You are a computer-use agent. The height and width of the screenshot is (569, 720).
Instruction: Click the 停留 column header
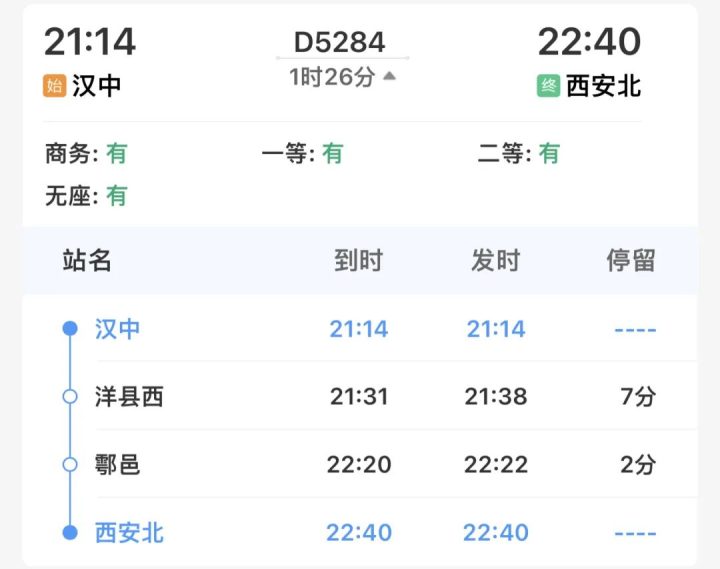[x=631, y=261]
